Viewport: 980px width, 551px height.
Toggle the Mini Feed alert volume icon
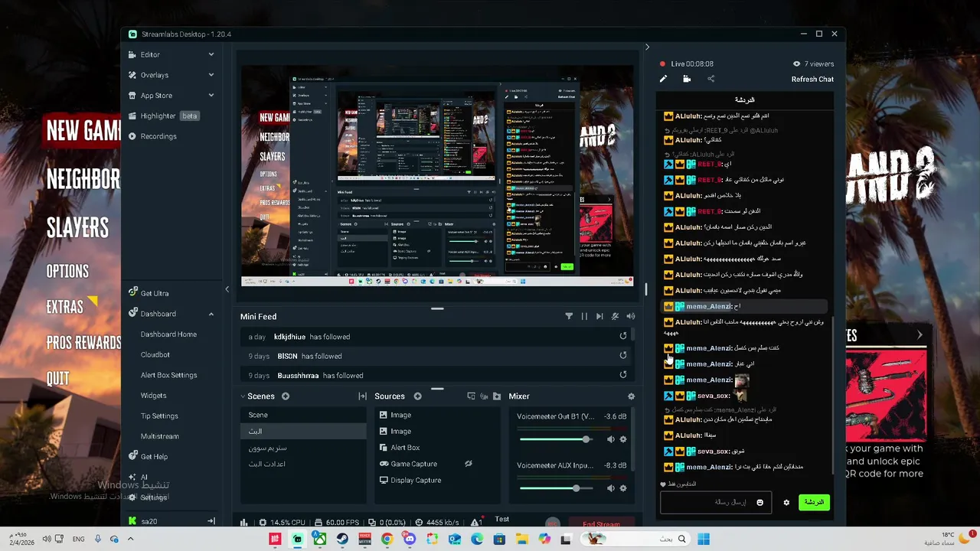pos(631,316)
